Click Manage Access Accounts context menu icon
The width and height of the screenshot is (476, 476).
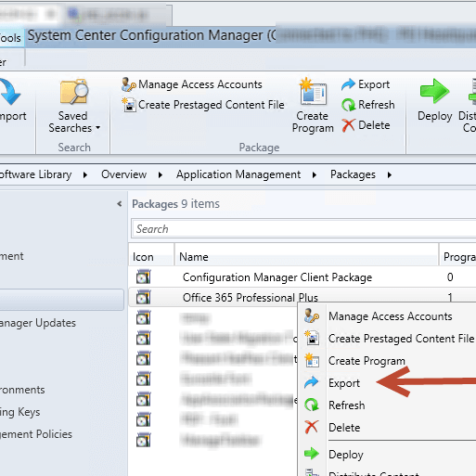pos(312,316)
